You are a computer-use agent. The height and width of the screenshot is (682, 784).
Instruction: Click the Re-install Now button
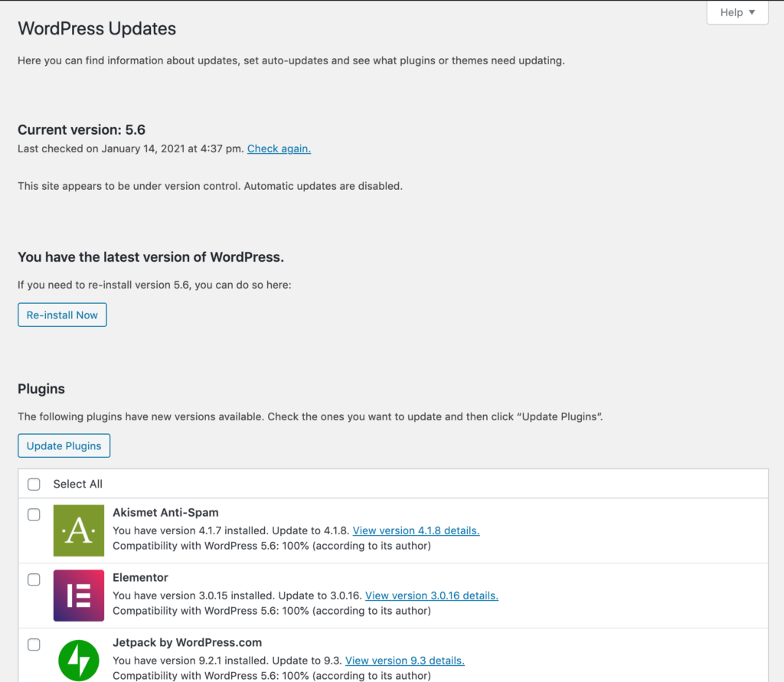(62, 315)
